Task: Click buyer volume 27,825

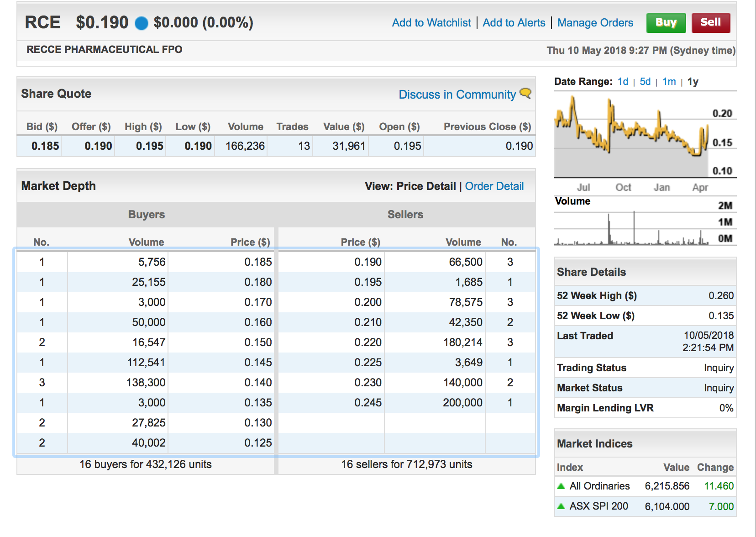Action: [149, 423]
